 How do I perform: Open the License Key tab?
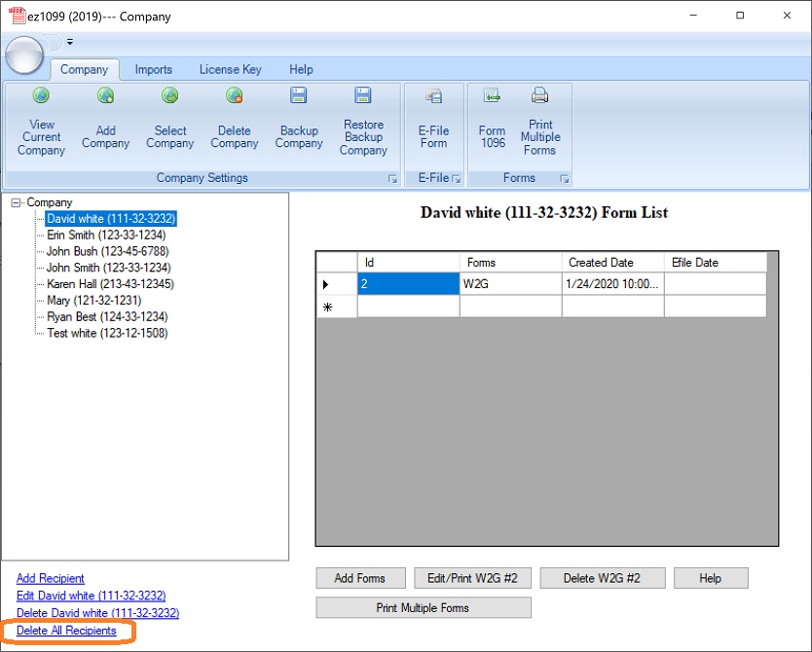(230, 70)
